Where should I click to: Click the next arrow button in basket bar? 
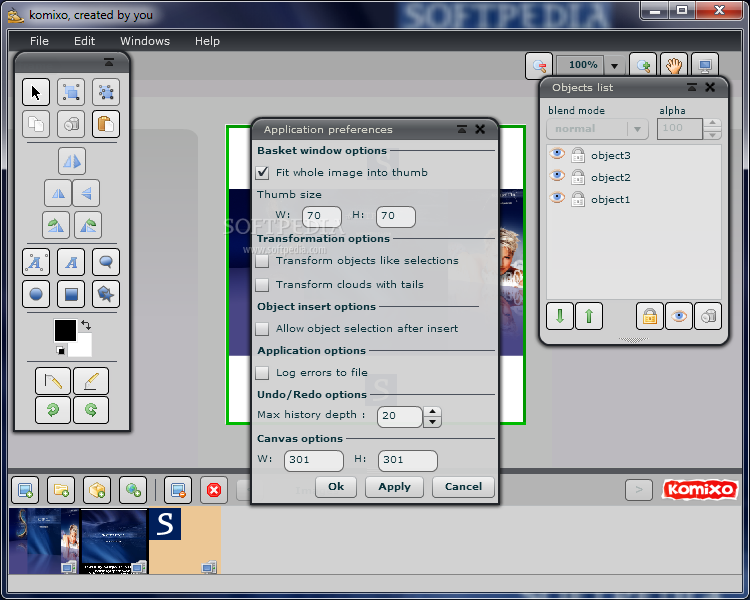(639, 490)
